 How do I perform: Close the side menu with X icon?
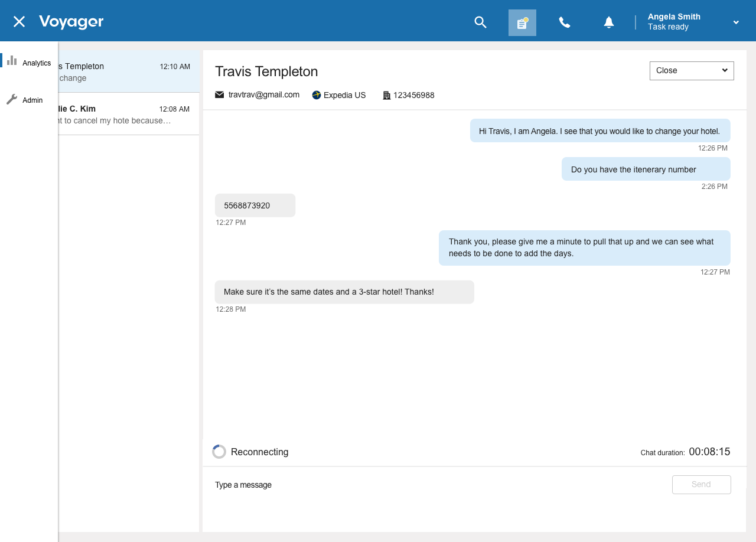pos(19,22)
